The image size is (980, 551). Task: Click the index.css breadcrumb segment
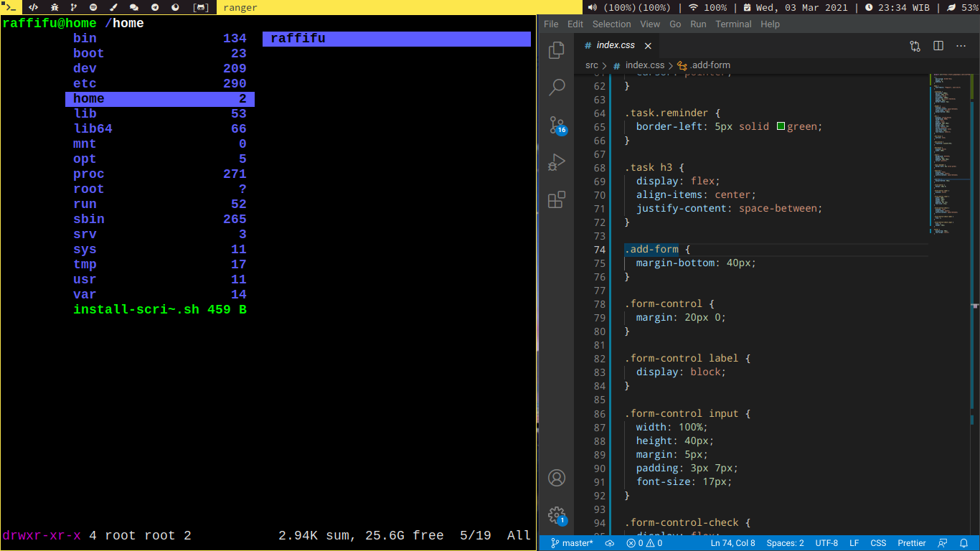(x=639, y=65)
